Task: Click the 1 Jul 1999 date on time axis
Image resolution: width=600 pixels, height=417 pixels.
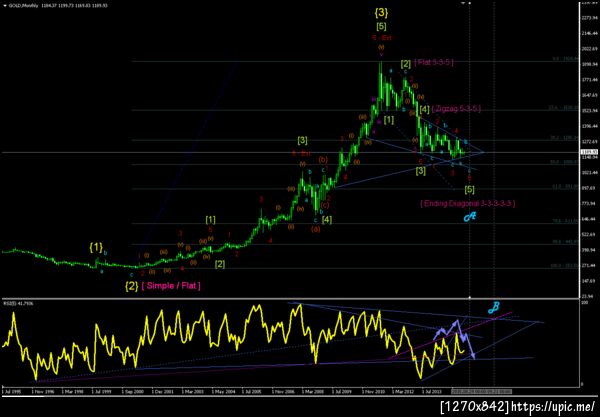Action: tap(102, 392)
